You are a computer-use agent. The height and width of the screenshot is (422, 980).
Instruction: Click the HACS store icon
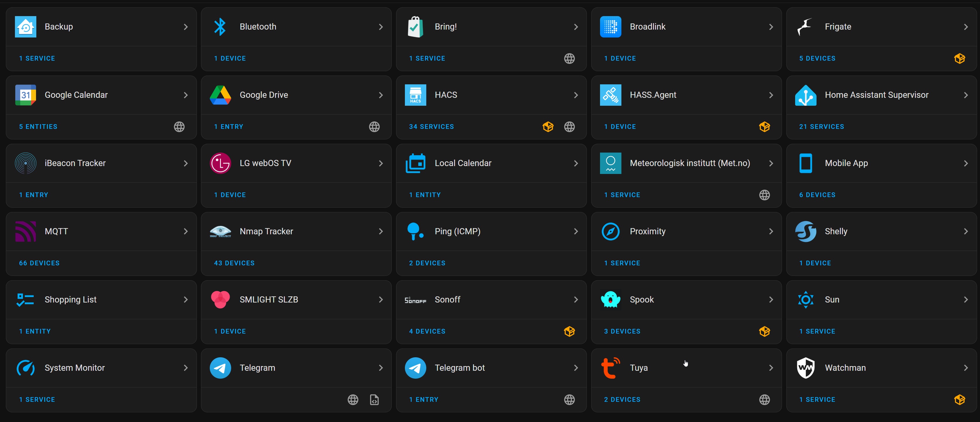[415, 95]
